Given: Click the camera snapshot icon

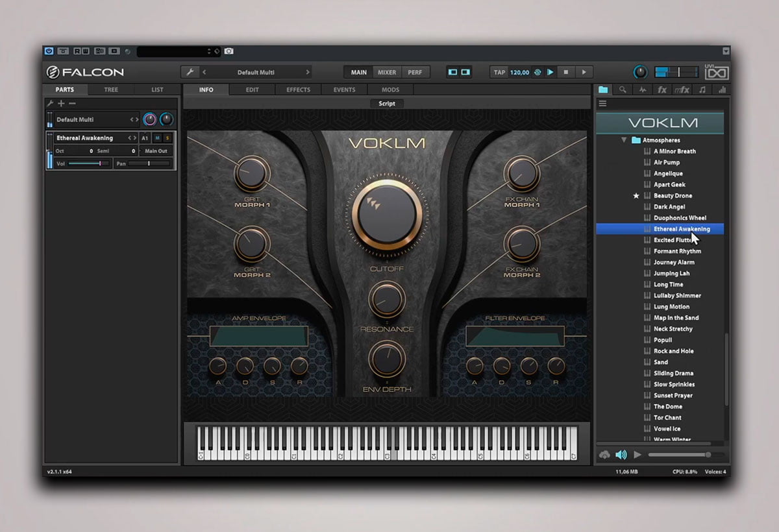Looking at the screenshot, I should tap(229, 51).
